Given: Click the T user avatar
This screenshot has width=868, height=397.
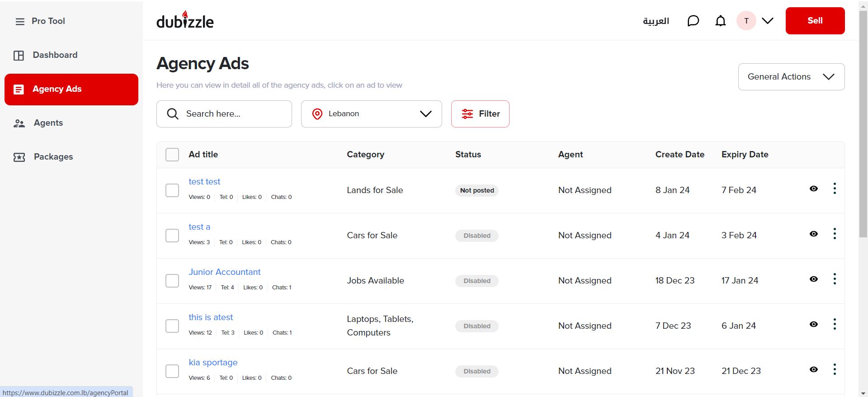Looking at the screenshot, I should pos(746,21).
